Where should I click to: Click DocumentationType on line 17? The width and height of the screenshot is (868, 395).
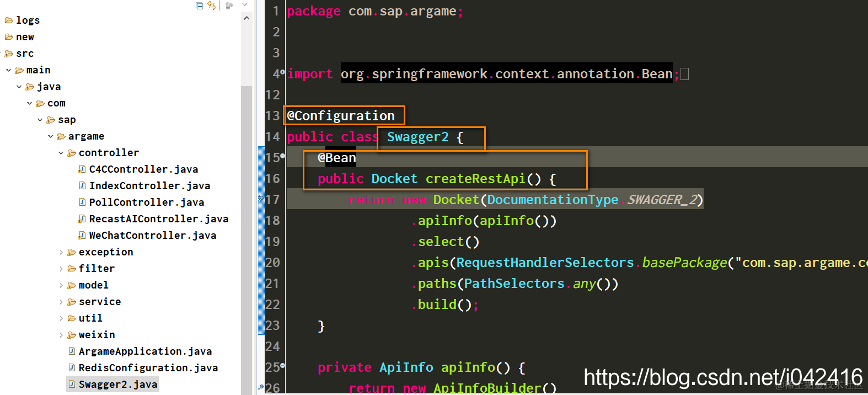pos(553,200)
